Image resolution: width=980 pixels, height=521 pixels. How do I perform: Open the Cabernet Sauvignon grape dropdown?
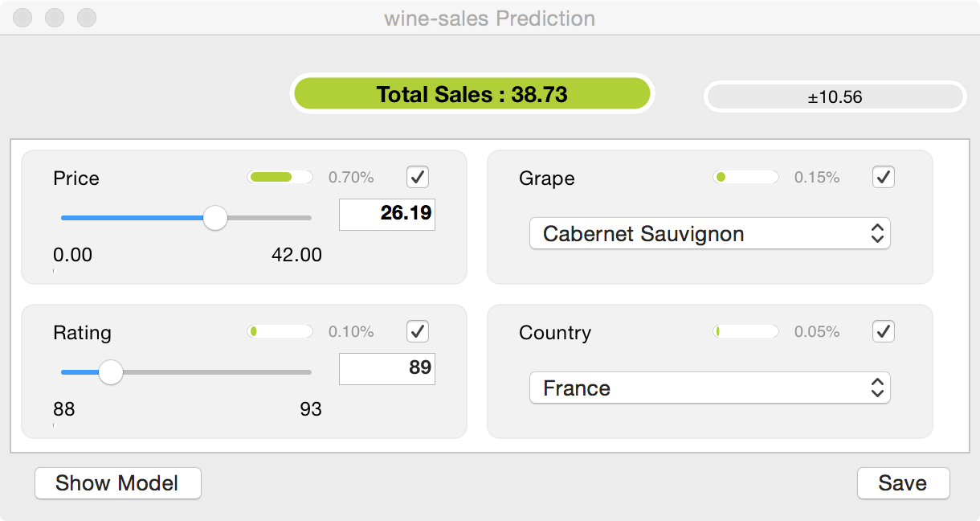click(709, 234)
